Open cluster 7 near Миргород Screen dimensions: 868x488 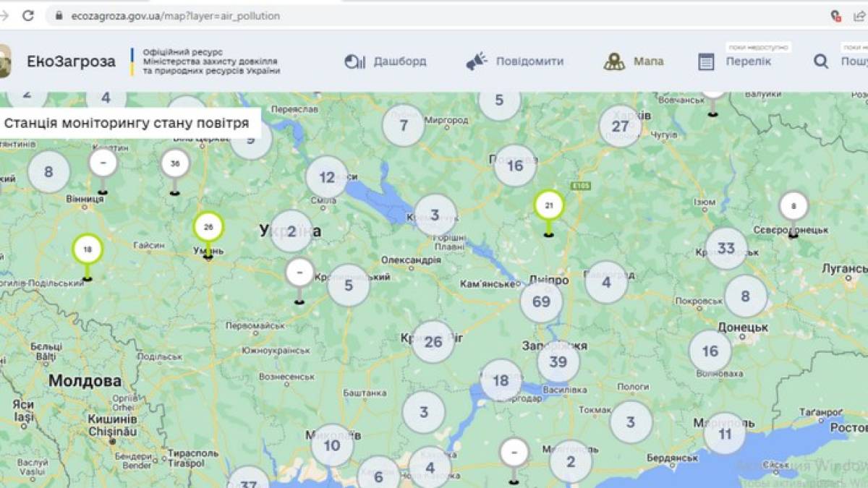coord(404,126)
